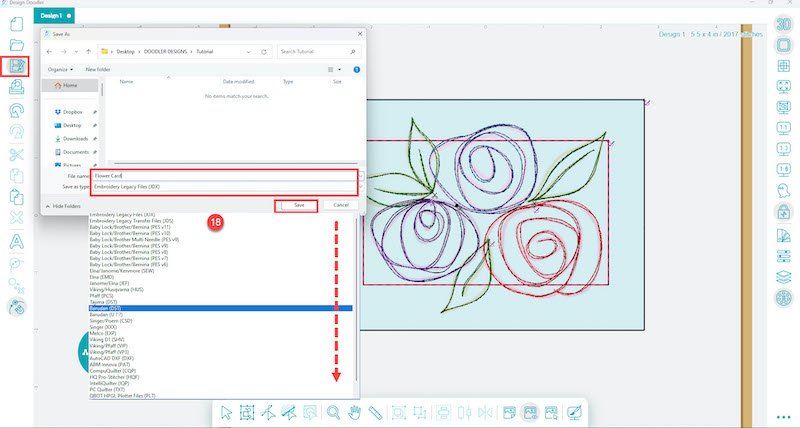Expand the address path dropdown arrow
The image size is (800, 428).
[248, 52]
